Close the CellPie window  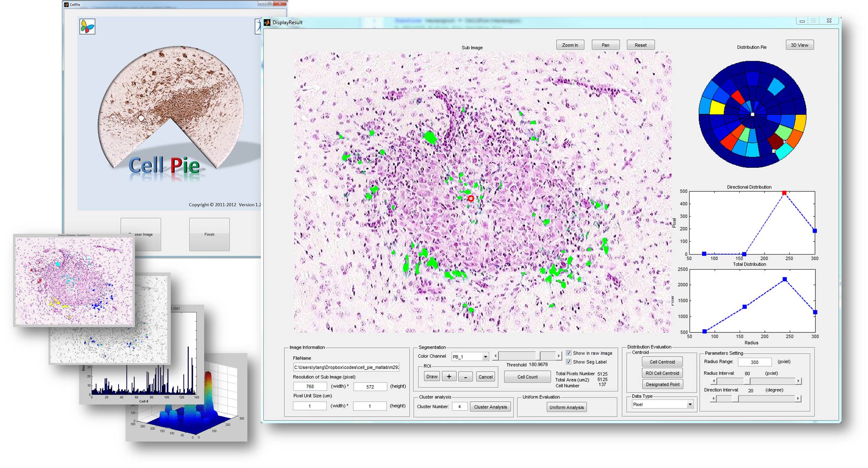coord(280,4)
